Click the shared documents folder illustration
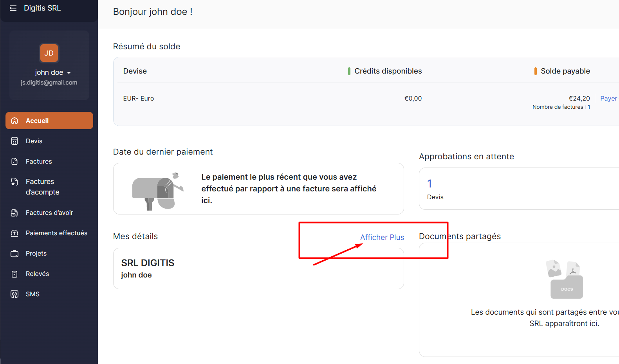 [x=564, y=280]
